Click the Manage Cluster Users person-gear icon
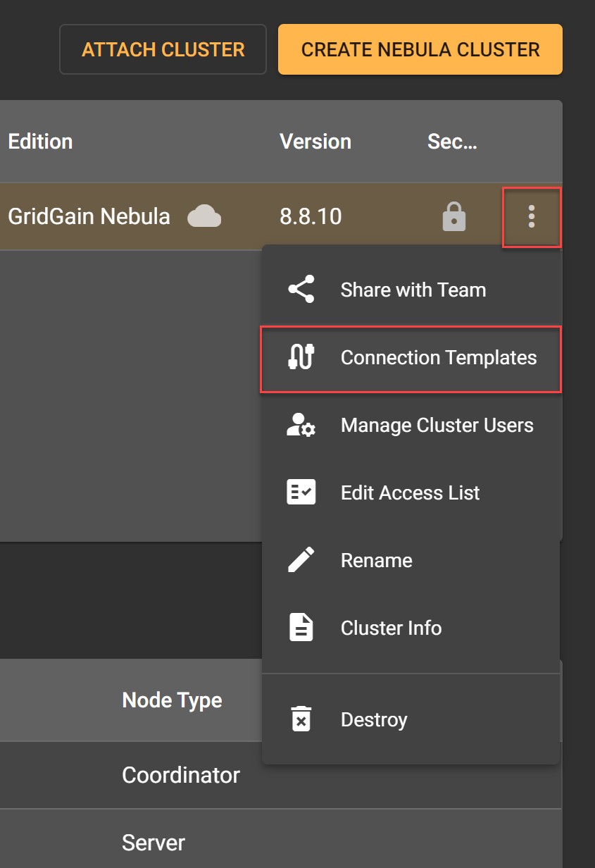This screenshot has width=595, height=868. pyautogui.click(x=301, y=425)
